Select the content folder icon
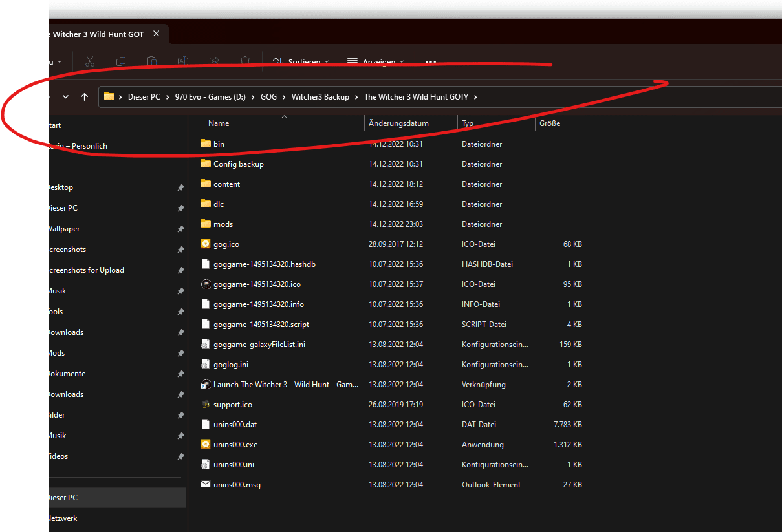Viewport: 782px width, 532px height. click(x=206, y=184)
